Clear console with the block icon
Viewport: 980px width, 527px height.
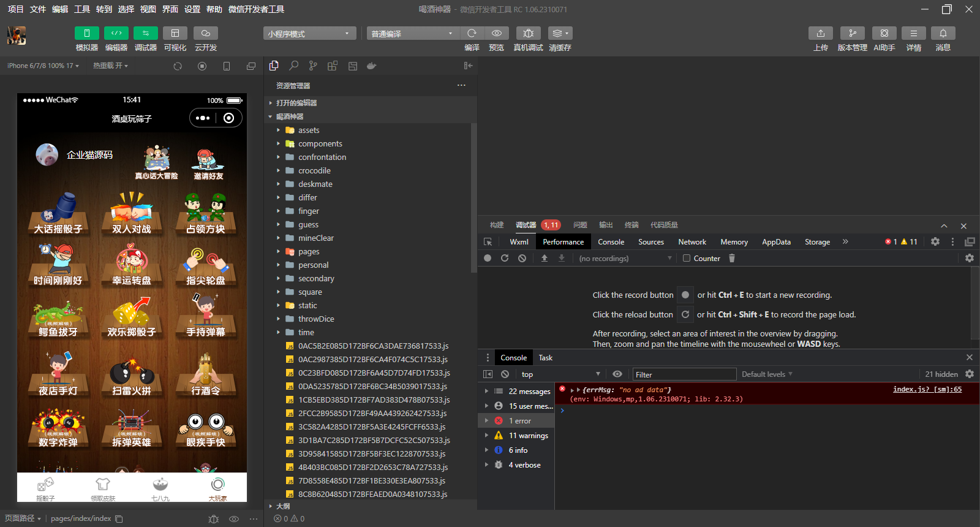(505, 374)
